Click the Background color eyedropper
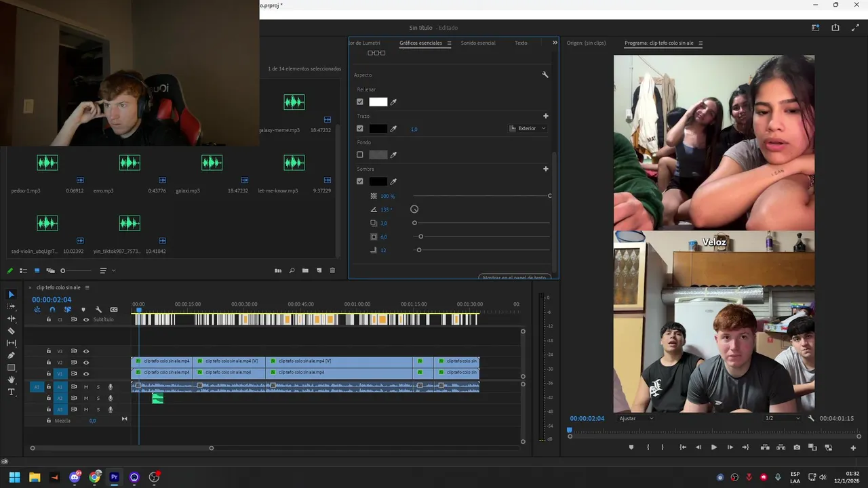 393,155
